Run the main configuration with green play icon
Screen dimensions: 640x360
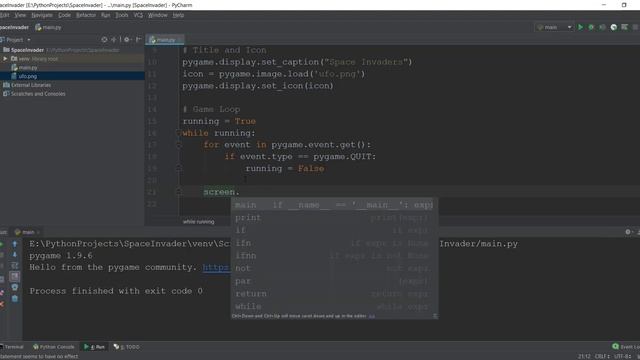pyautogui.click(x=580, y=27)
